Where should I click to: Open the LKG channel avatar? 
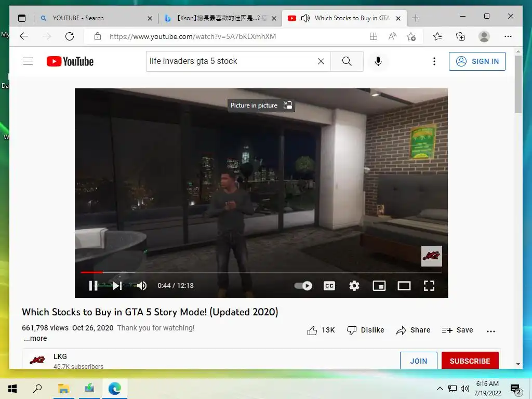click(37, 360)
